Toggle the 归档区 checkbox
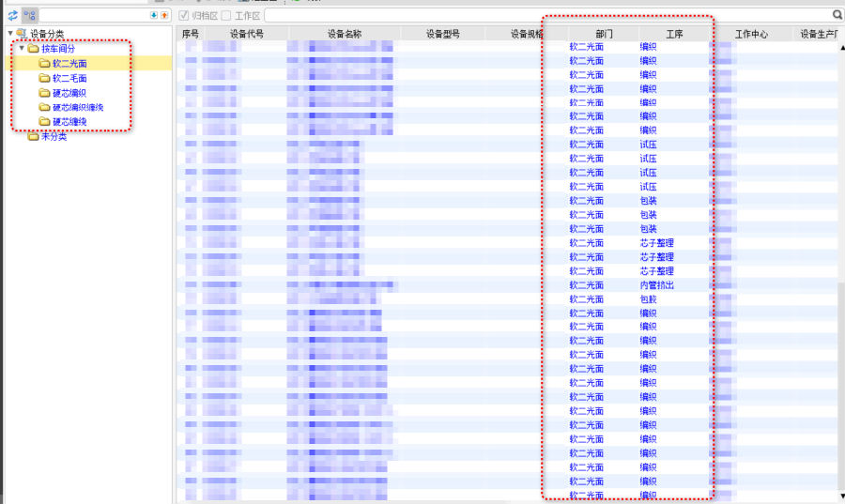This screenshot has height=504, width=845. click(x=184, y=16)
